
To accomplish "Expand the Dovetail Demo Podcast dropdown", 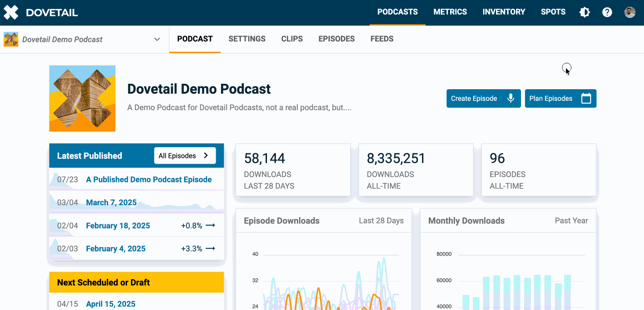I will 157,39.
